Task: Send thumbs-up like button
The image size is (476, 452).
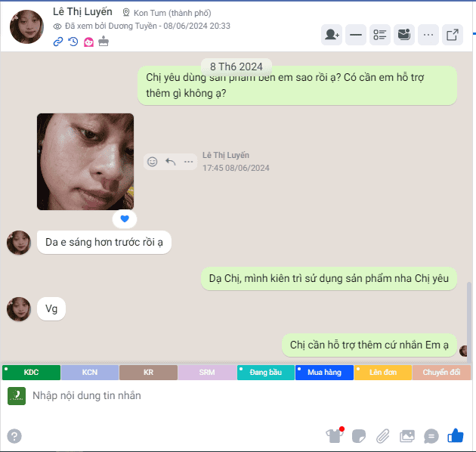Action: tap(456, 436)
